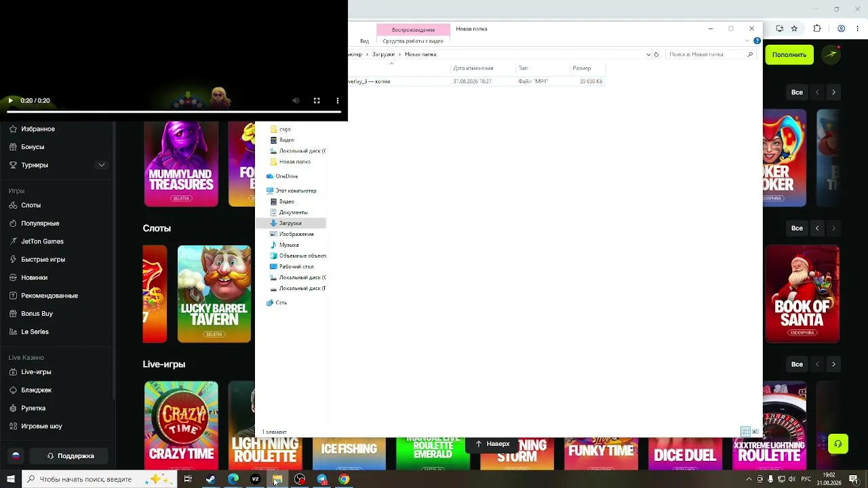The height and width of the screenshot is (488, 868).
Task: Open the Lucky Barrel Tavern slot
Action: pos(214,294)
